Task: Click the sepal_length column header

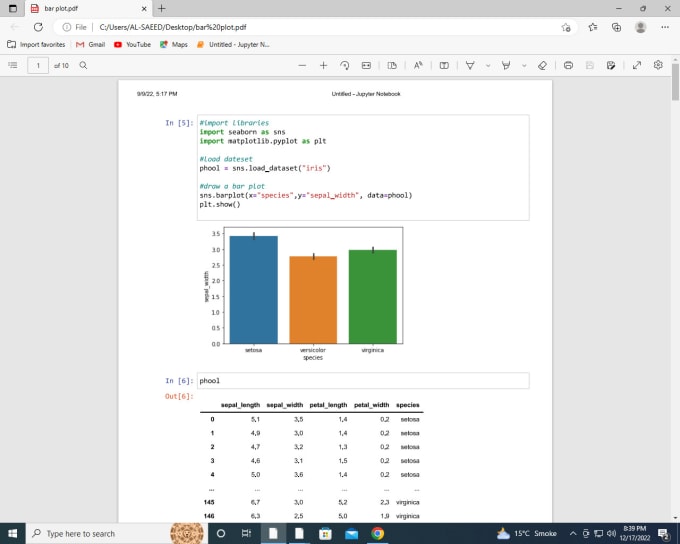Action: pos(240,405)
